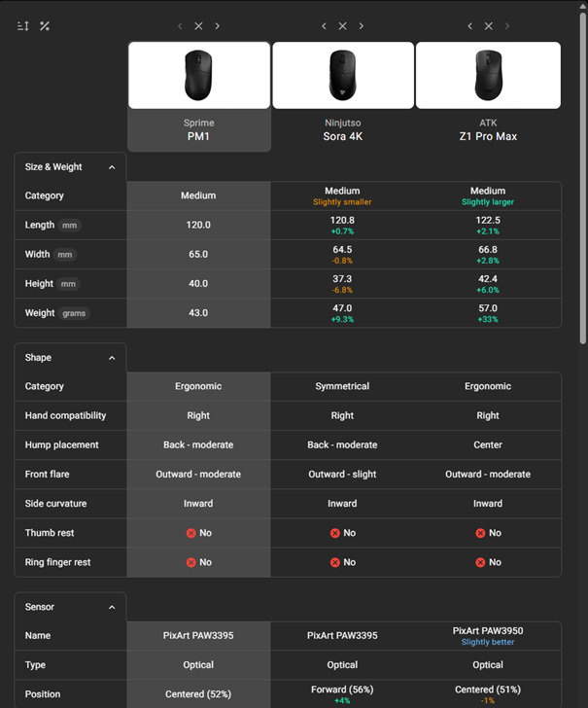Open the Ninjutso Sora 4K mouse image
This screenshot has height=708, width=588.
(342, 75)
